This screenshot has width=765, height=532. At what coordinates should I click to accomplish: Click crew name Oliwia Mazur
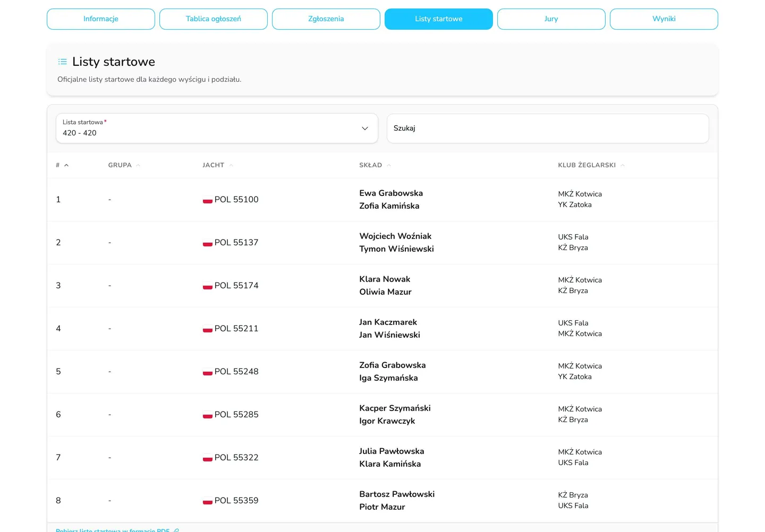tap(385, 292)
